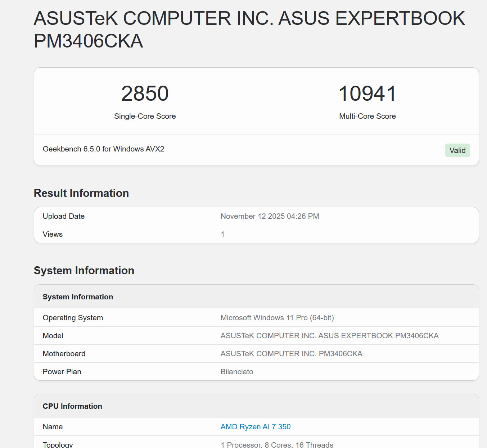Click the Upload Date label

point(64,216)
